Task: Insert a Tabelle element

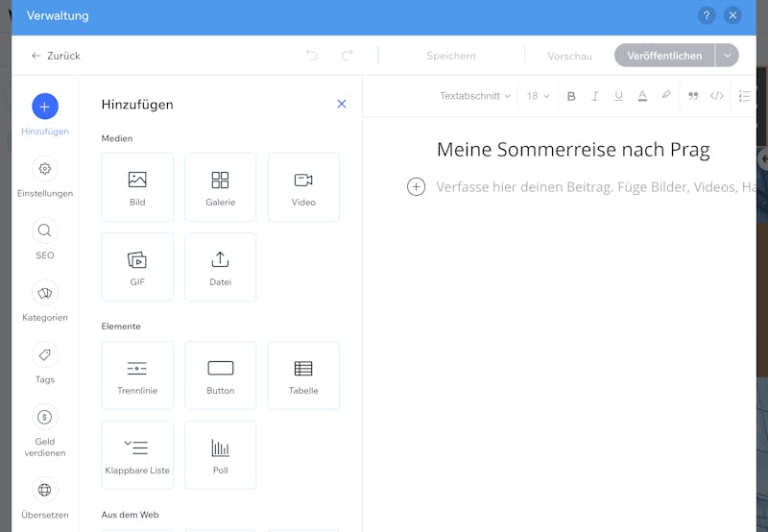Action: pos(303,375)
